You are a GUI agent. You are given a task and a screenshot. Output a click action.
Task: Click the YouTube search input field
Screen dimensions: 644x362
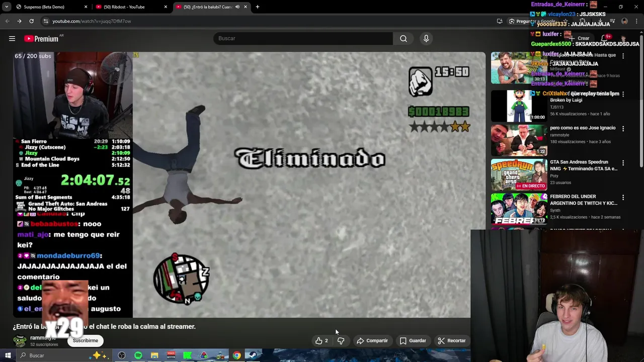pos(303,38)
